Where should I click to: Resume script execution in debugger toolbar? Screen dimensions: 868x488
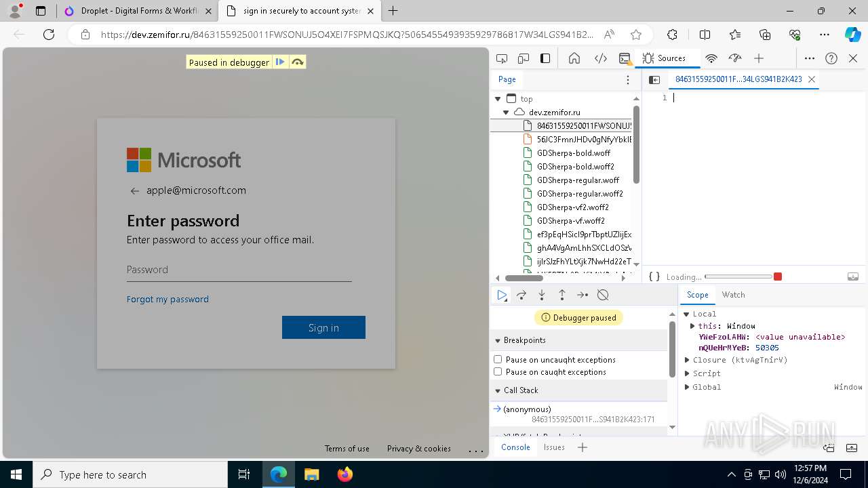(502, 295)
